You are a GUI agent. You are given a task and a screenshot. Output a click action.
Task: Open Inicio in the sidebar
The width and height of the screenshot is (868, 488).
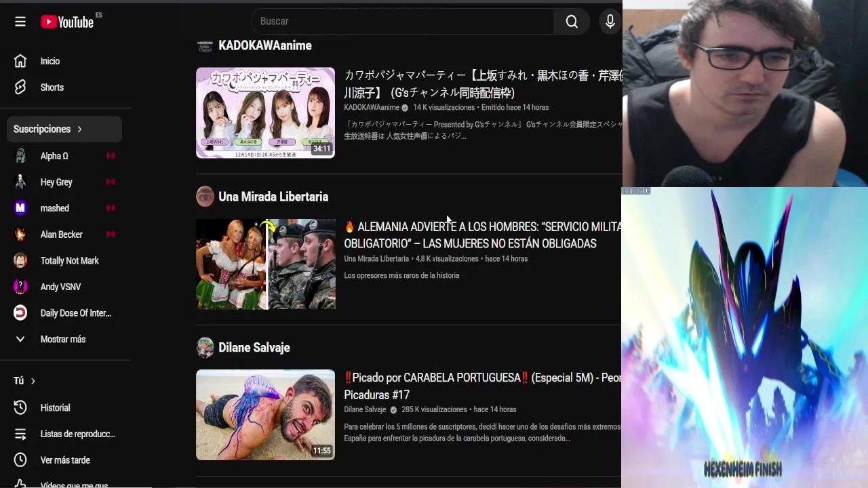[64, 61]
